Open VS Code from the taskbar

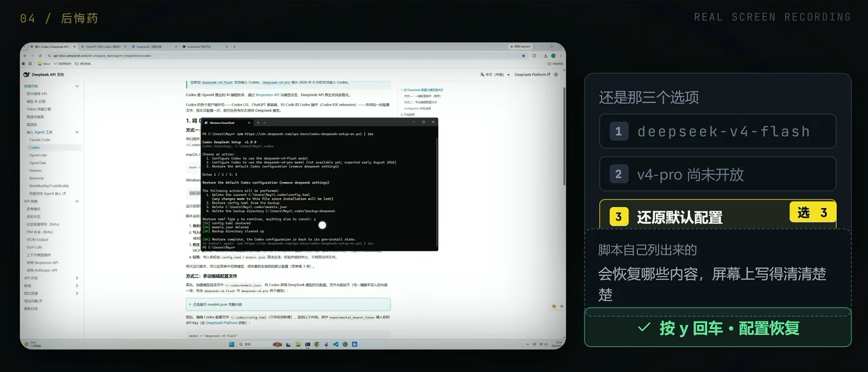pos(336,344)
